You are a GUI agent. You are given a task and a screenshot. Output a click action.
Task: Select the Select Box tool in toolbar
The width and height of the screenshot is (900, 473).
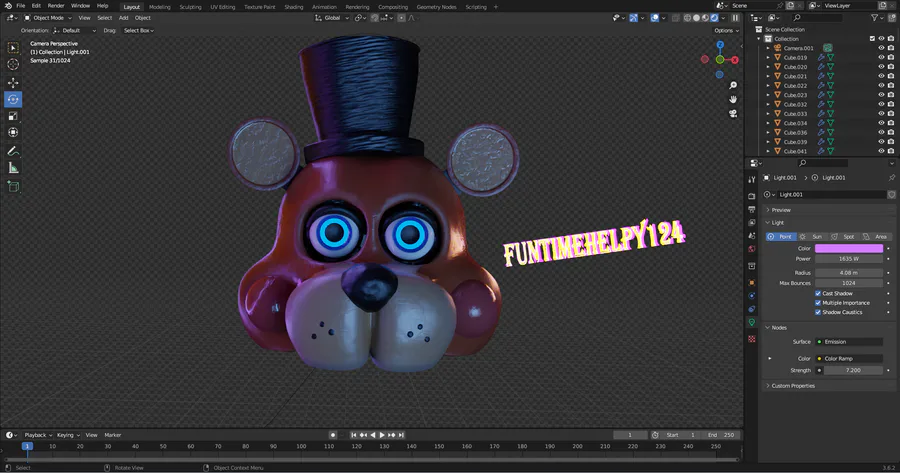(x=13, y=48)
